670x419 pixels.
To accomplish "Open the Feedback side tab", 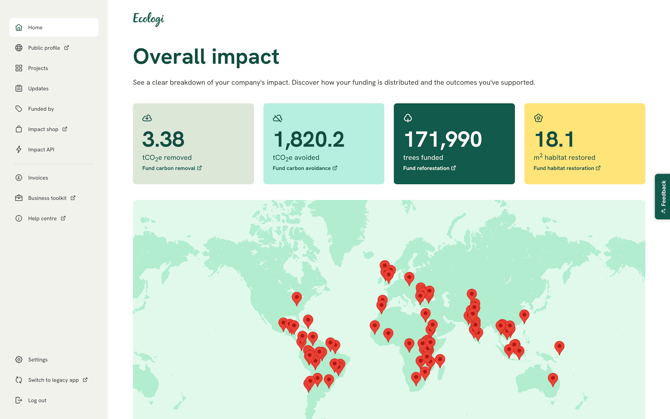I will click(x=662, y=196).
